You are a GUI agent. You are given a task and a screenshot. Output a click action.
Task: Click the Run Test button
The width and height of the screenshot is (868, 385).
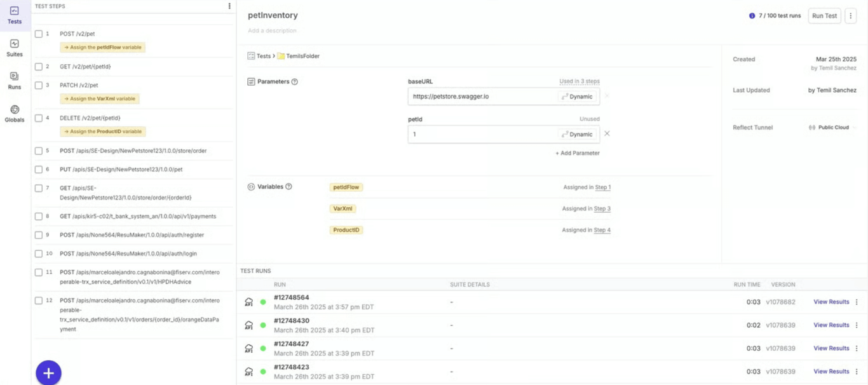click(824, 15)
